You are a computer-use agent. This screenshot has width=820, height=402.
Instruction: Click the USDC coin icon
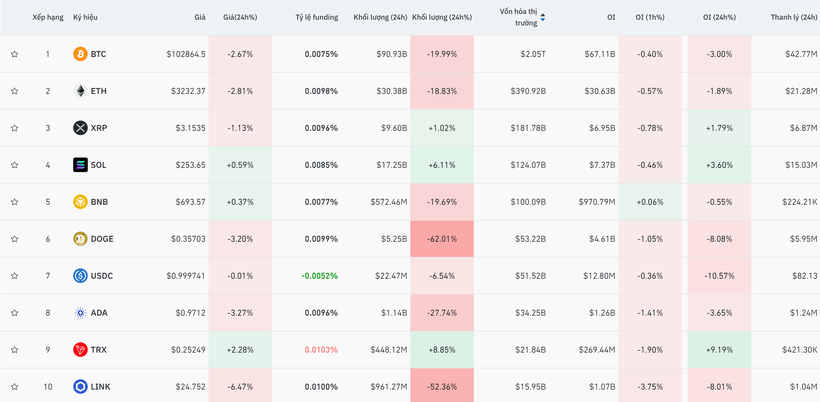(x=80, y=276)
